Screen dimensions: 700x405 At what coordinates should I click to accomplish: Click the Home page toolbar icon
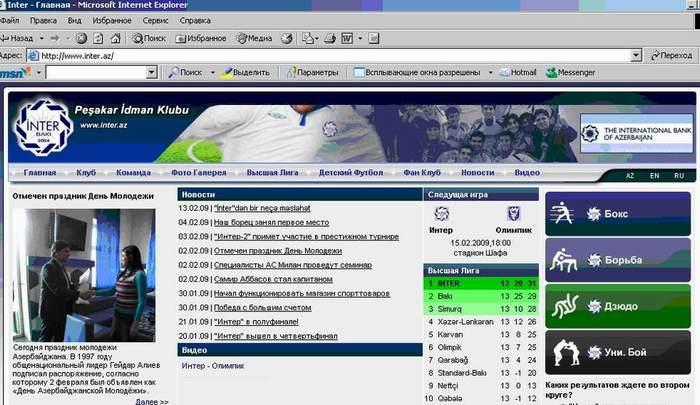[x=117, y=38]
